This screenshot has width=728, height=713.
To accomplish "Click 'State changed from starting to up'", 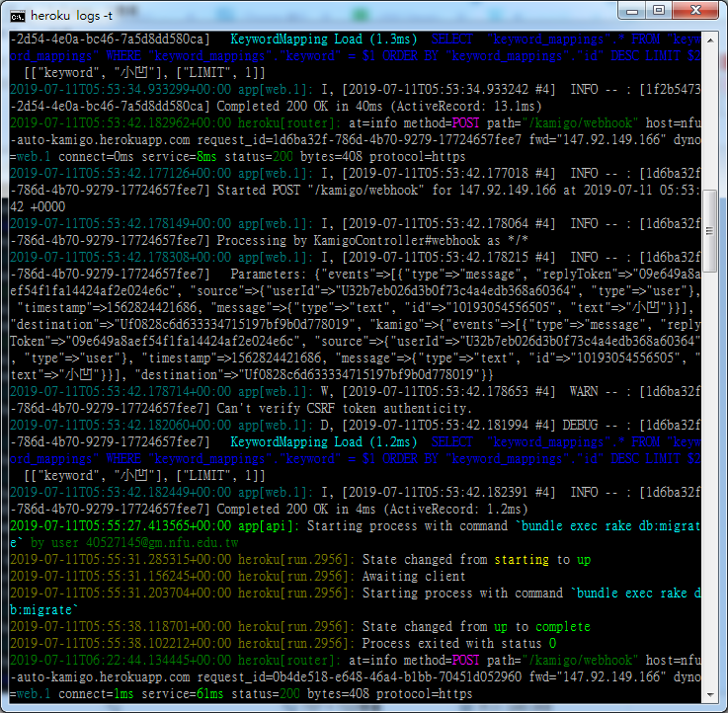I will (476, 559).
